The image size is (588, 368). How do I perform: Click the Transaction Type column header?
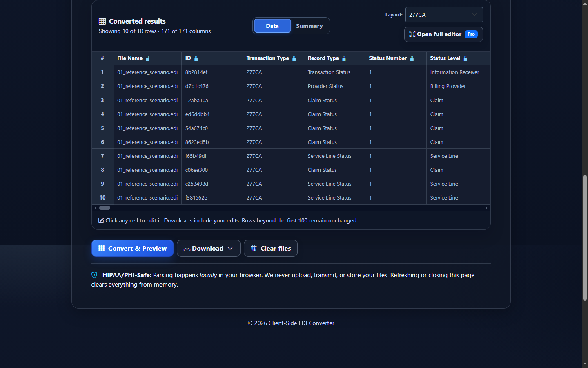273,58
